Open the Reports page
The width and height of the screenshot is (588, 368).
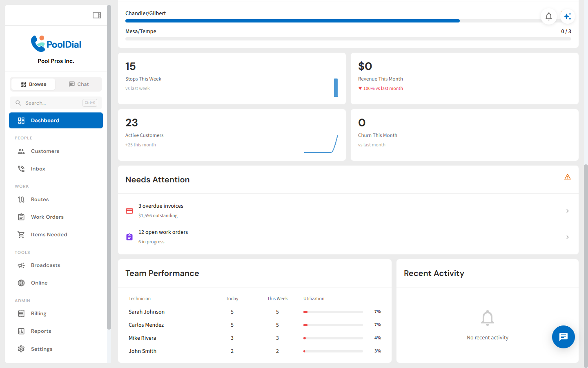(x=56, y=331)
